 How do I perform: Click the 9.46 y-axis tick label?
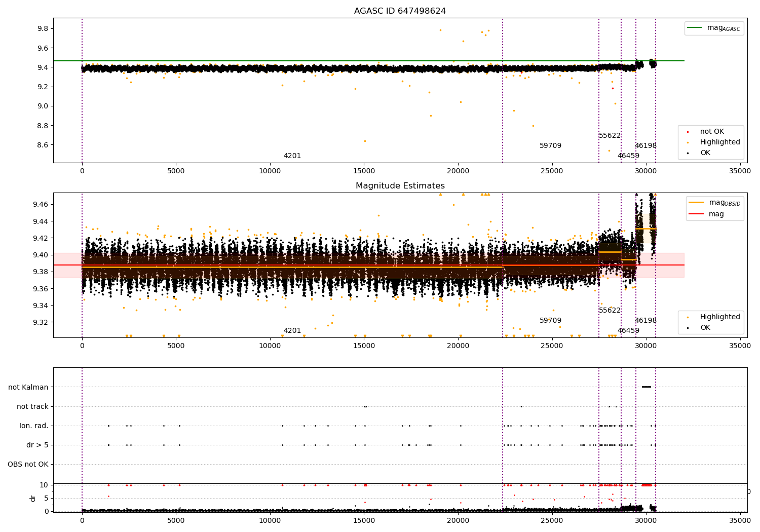point(41,204)
